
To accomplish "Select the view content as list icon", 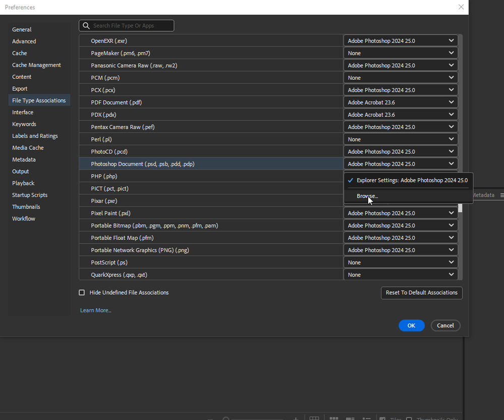I will tap(366, 418).
